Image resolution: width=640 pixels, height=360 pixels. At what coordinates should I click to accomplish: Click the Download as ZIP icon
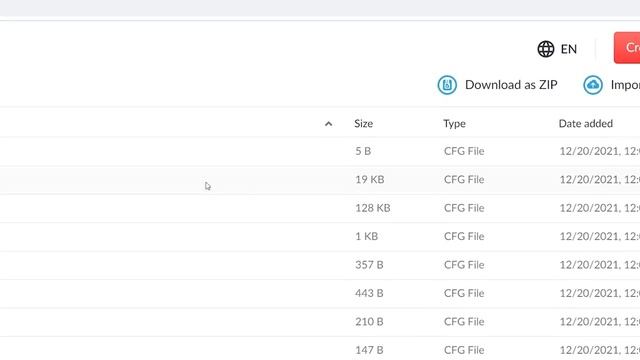click(447, 85)
